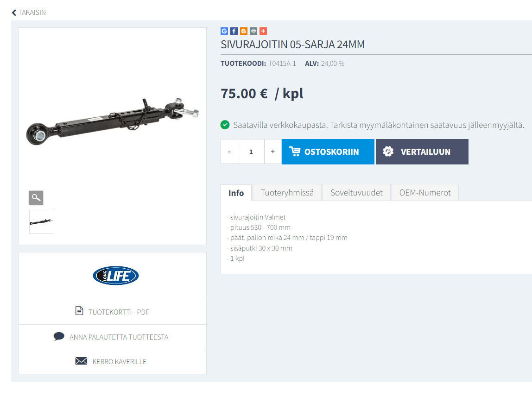
Task: Click the print icon
Action: click(x=253, y=31)
